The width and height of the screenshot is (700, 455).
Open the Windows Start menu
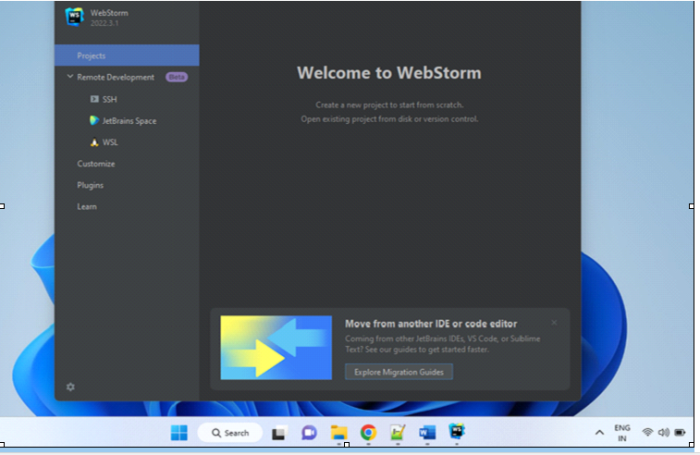[x=179, y=433]
